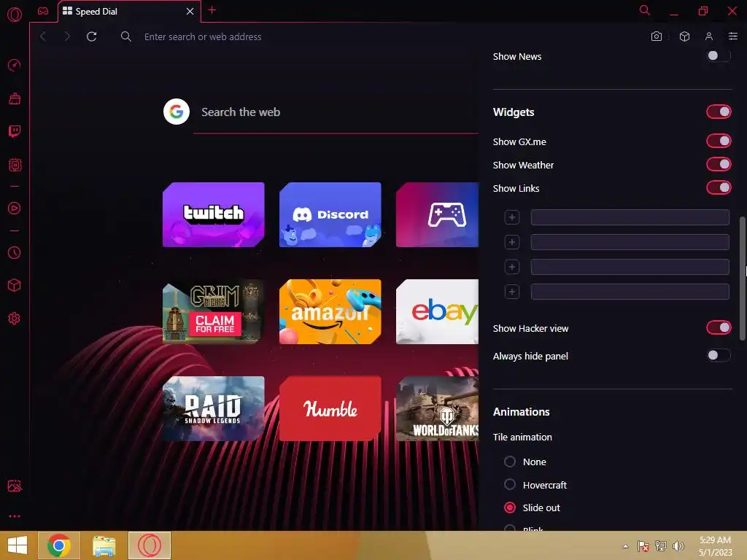Open Chrome from the taskbar
Screen dimensions: 747x560
click(x=59, y=545)
